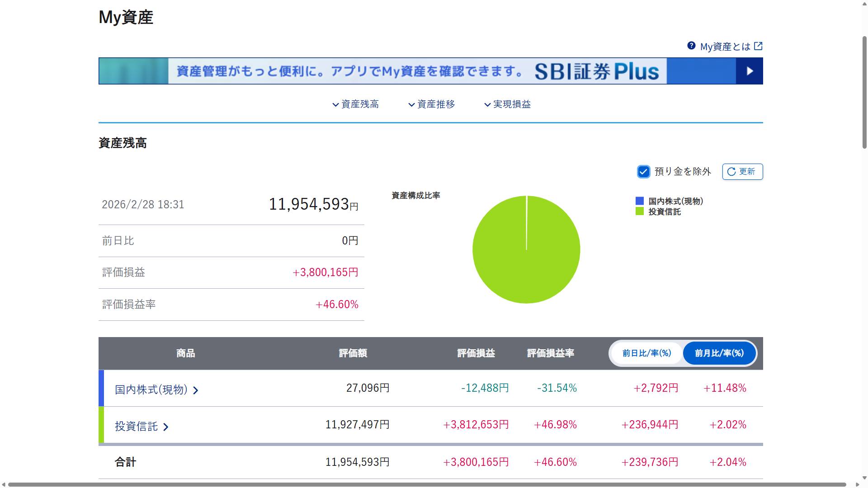
Task: Click the external link icon after My資産とは
Action: (759, 46)
